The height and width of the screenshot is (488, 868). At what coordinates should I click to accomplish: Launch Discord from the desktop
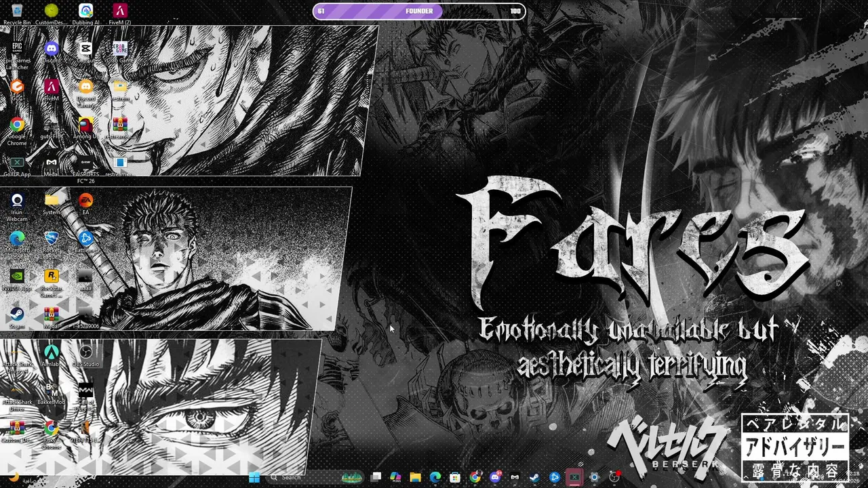click(52, 52)
